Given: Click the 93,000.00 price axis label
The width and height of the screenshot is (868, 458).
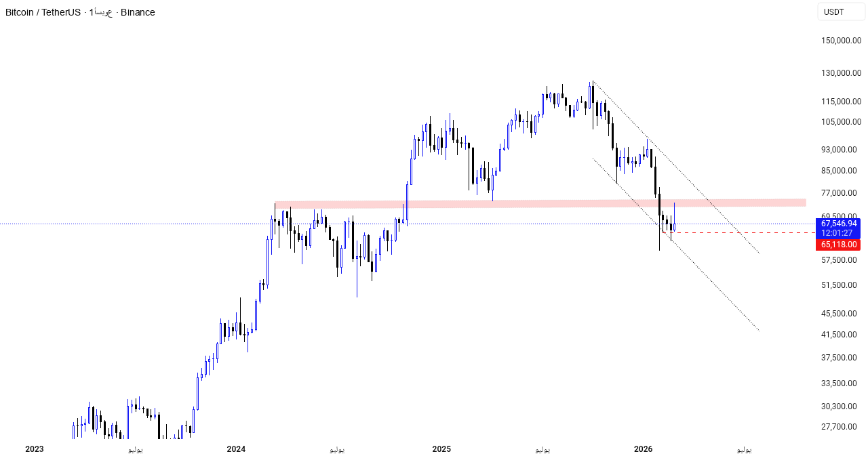Looking at the screenshot, I should [841, 150].
